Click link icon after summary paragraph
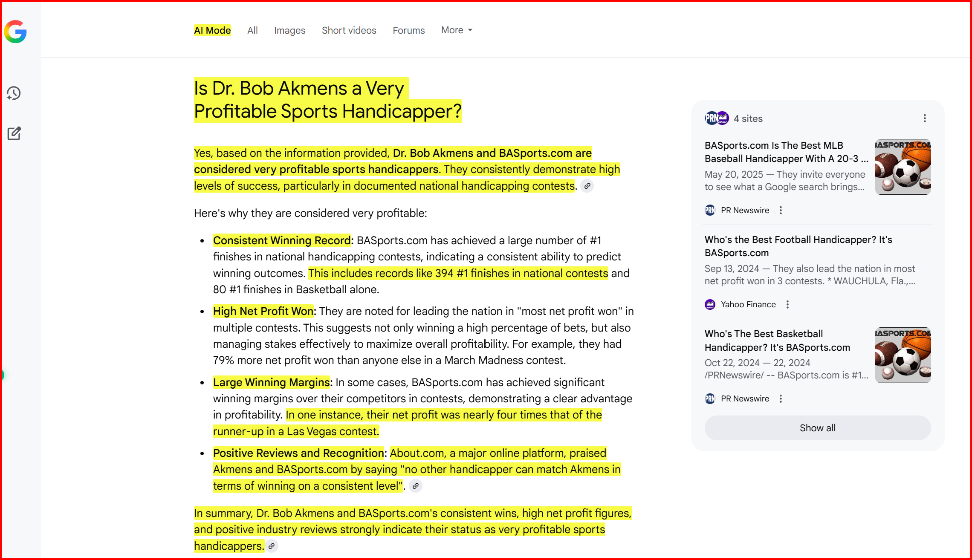 (272, 546)
